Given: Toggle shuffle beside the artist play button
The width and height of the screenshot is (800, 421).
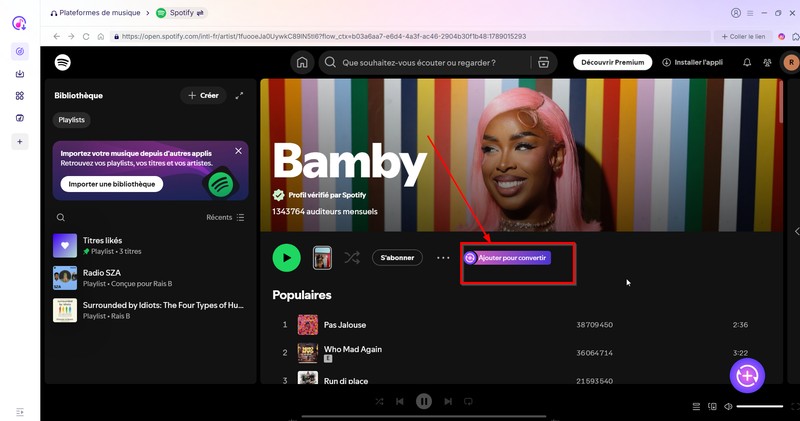Looking at the screenshot, I should point(352,258).
